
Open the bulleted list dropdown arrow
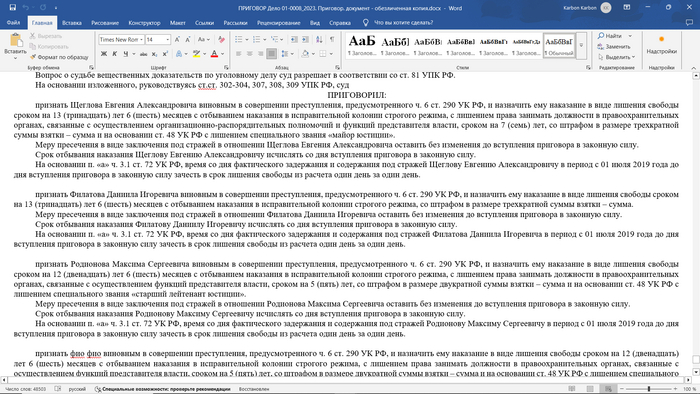(247, 40)
